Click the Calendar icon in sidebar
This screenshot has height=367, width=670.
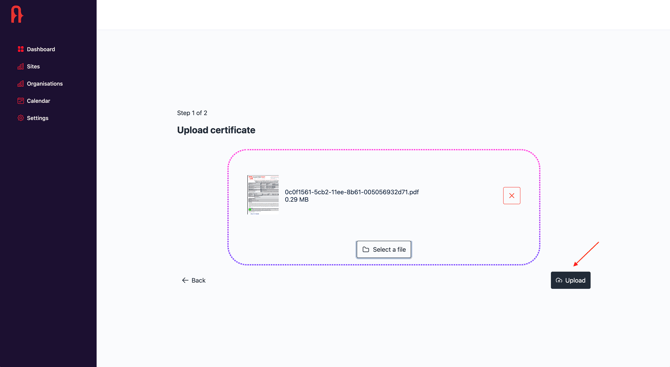(21, 101)
